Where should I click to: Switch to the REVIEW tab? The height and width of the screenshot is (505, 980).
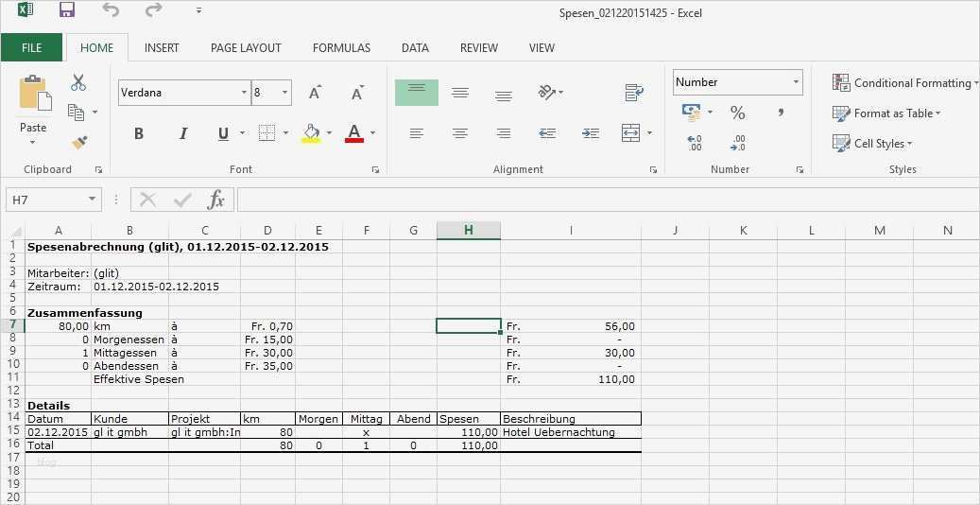coord(479,47)
